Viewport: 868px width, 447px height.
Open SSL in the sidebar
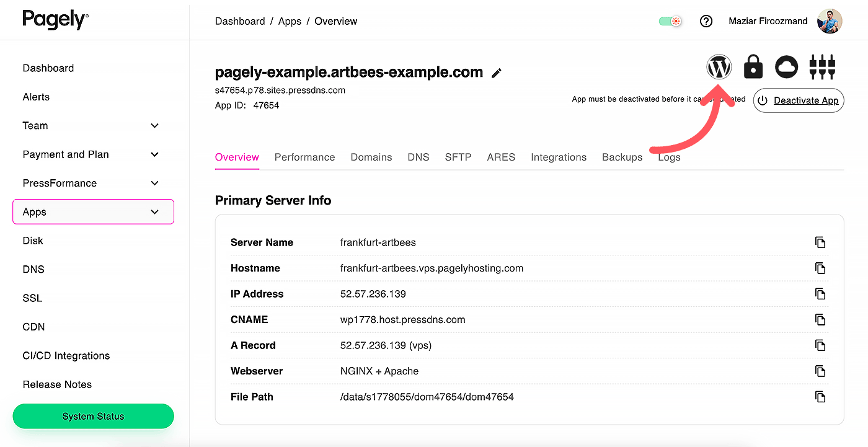click(x=32, y=298)
